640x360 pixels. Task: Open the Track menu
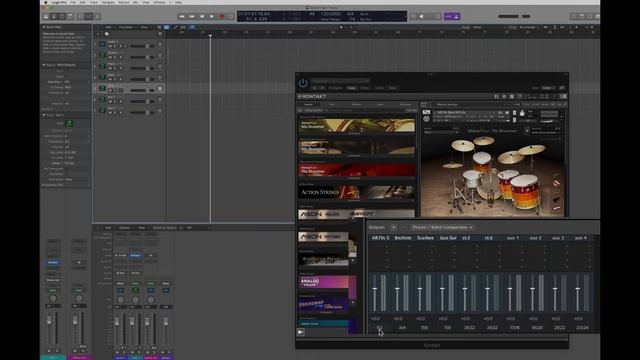coord(93,2)
